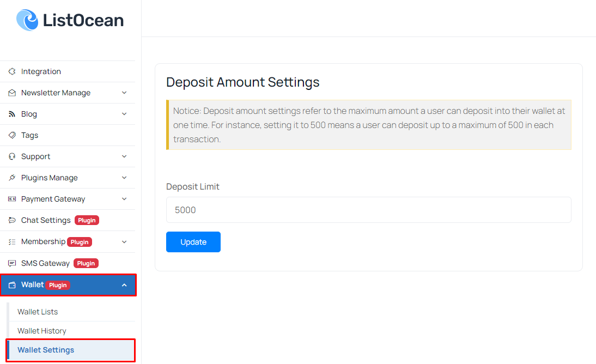Click the Support headset icon

12,156
